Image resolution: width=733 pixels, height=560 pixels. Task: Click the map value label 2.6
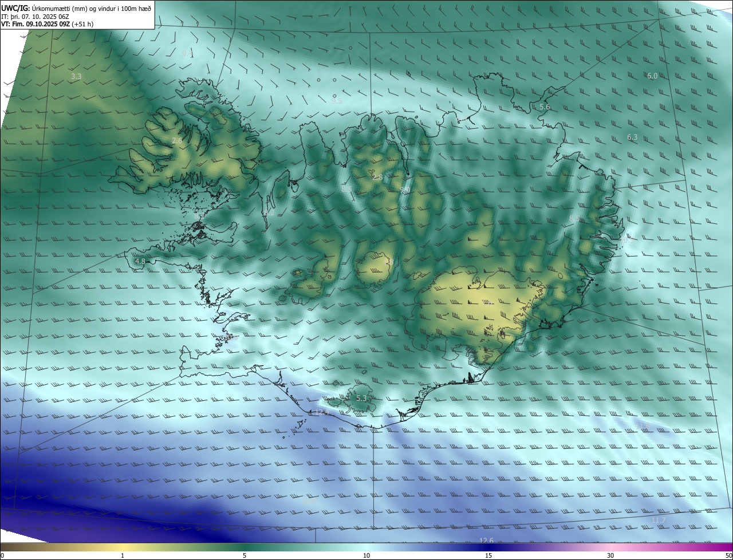177,140
